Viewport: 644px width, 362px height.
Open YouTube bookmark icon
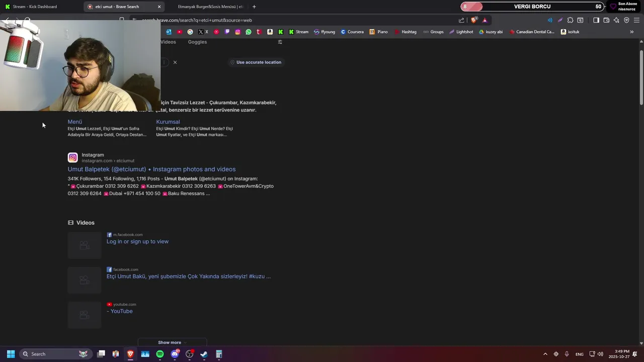(180, 32)
